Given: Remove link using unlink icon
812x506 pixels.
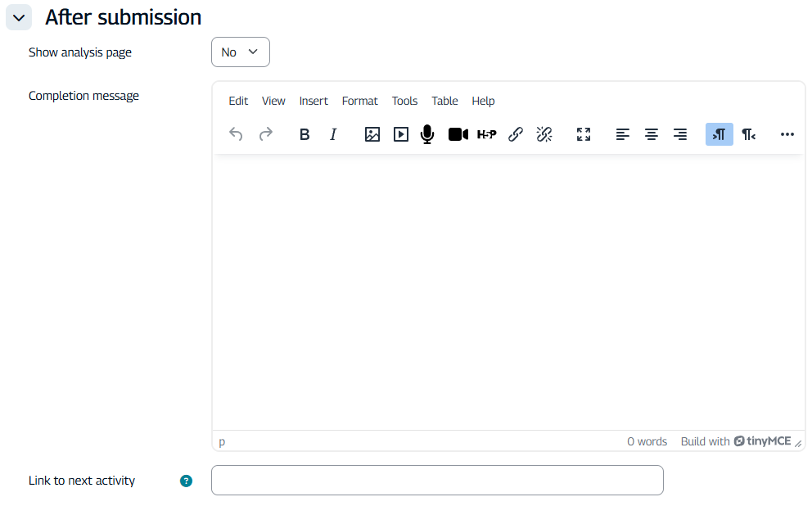Looking at the screenshot, I should pos(544,134).
